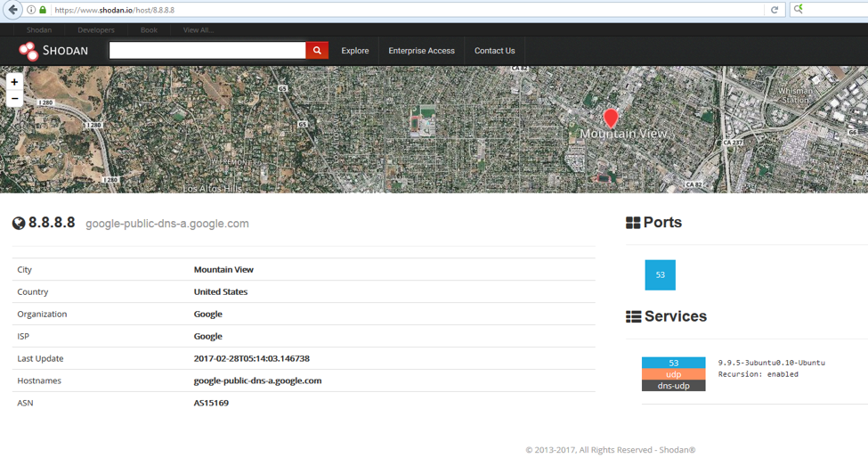The image size is (868, 458).
Task: Click the site info icon in address bar
Action: [x=31, y=10]
